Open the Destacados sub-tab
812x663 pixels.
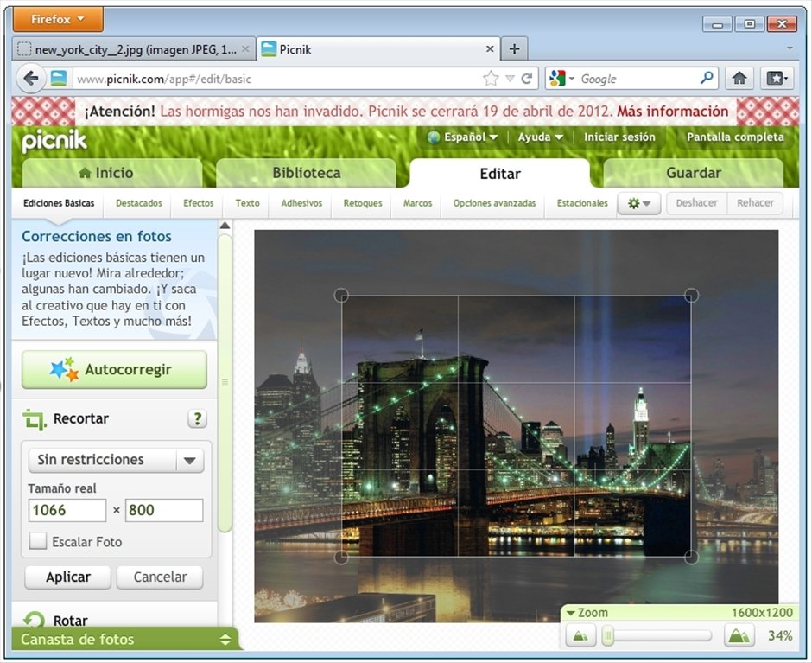pyautogui.click(x=139, y=203)
